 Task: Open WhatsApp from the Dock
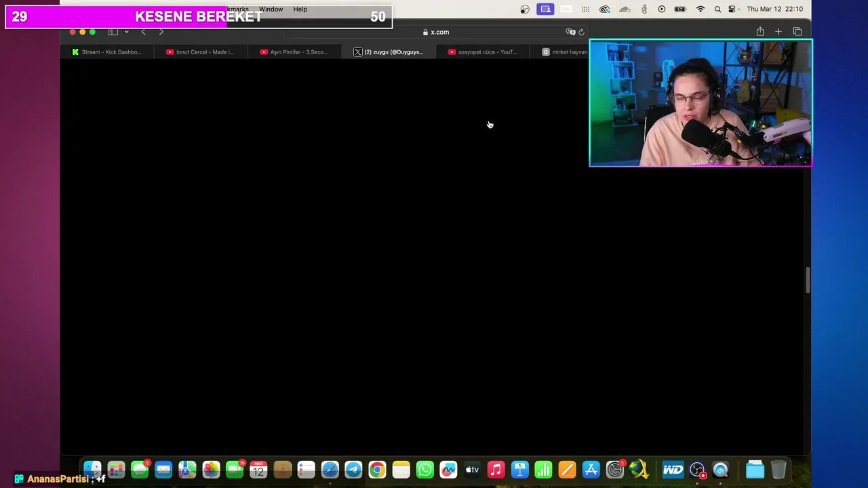[x=425, y=469]
